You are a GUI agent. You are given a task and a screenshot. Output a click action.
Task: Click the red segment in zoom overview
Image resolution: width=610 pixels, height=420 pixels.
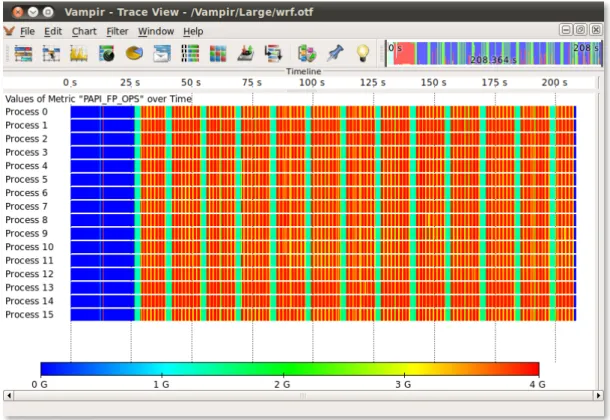pyautogui.click(x=404, y=53)
